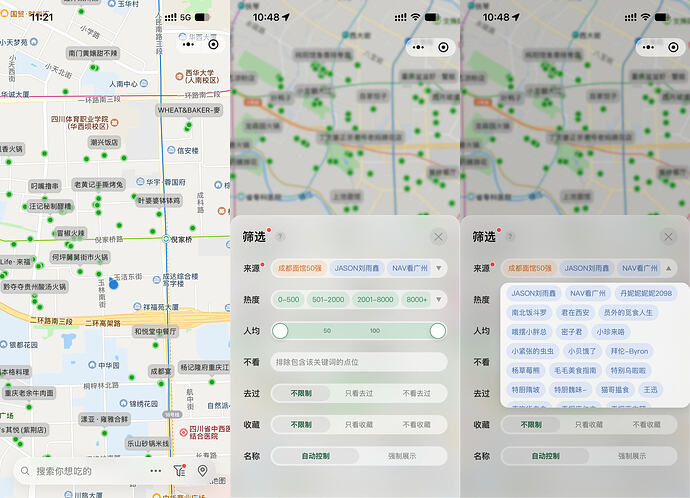Toggle the 8000+ popularity chip
The height and width of the screenshot is (498, 690).
(x=417, y=300)
